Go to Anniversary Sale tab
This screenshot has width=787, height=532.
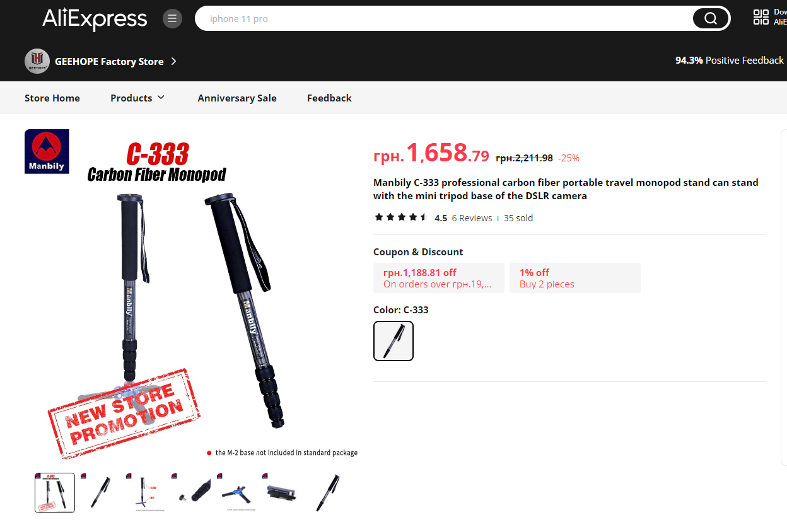pos(237,98)
